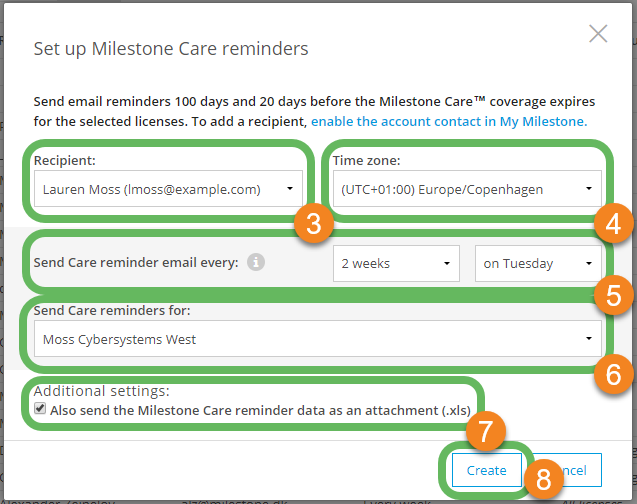Image resolution: width=637 pixels, height=504 pixels.
Task: Open the '2 weeks' interval dropdown
Action: coord(396,264)
